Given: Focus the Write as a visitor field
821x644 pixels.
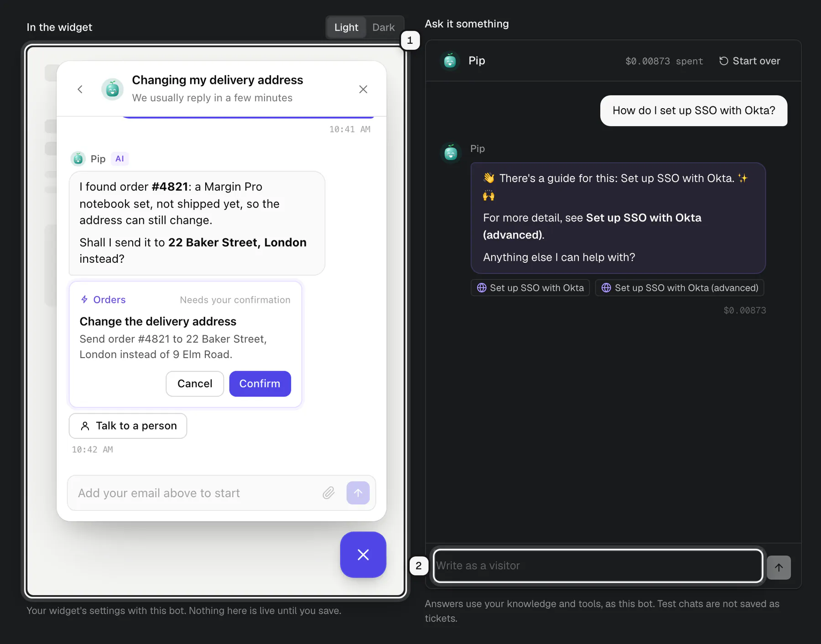Looking at the screenshot, I should point(598,566).
